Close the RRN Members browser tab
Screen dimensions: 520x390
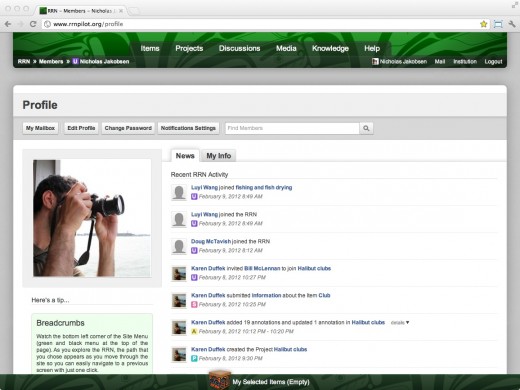coord(121,11)
